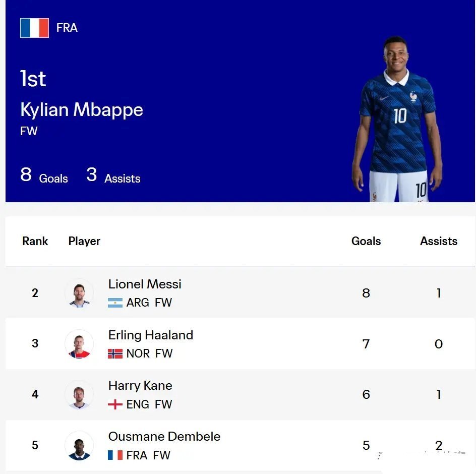The height and width of the screenshot is (474, 476).
Task: Click the France flag beside Dembele
Action: coord(115,455)
